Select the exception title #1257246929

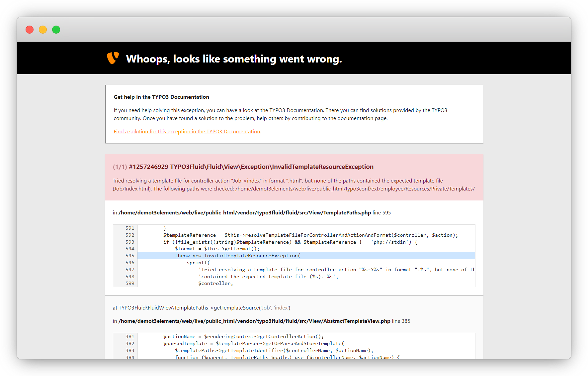[x=251, y=167]
